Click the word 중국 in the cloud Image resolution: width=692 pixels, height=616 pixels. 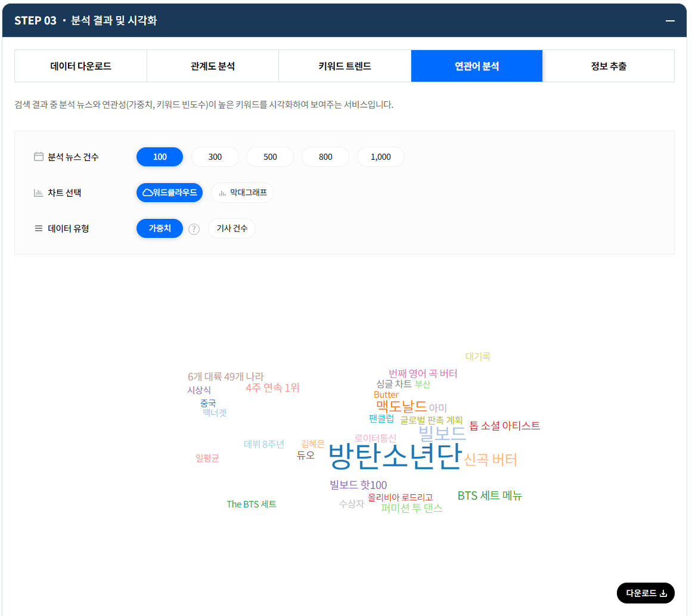coord(208,403)
